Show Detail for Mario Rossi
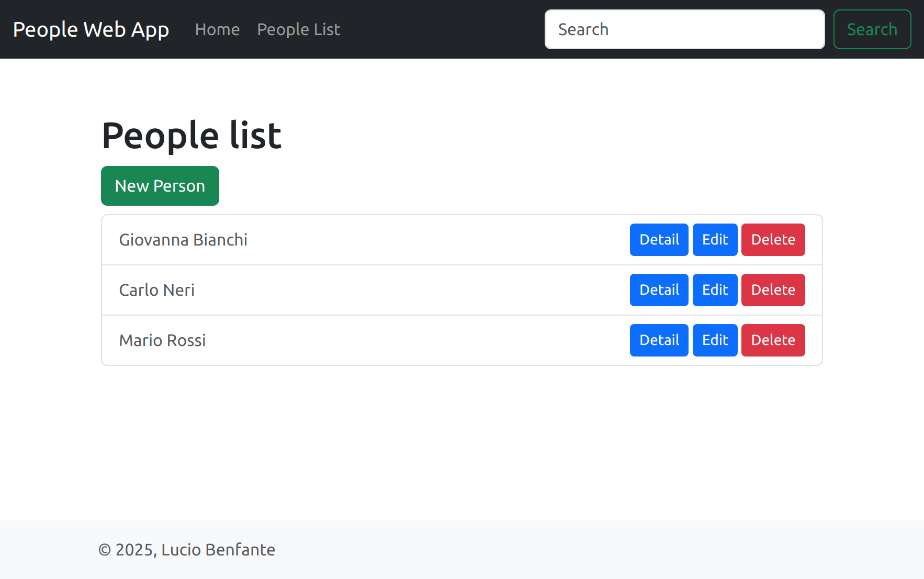The image size is (924, 579). click(659, 340)
